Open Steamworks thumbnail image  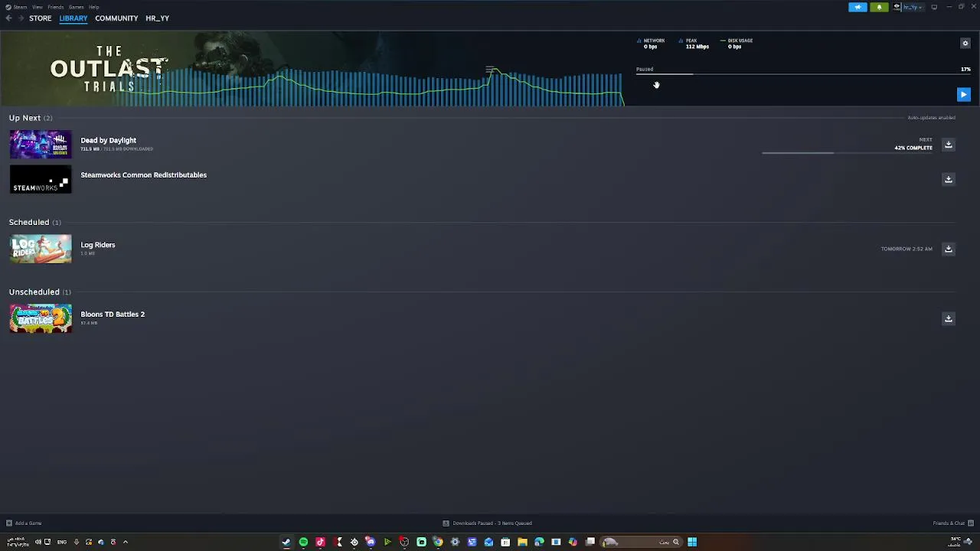click(x=41, y=179)
